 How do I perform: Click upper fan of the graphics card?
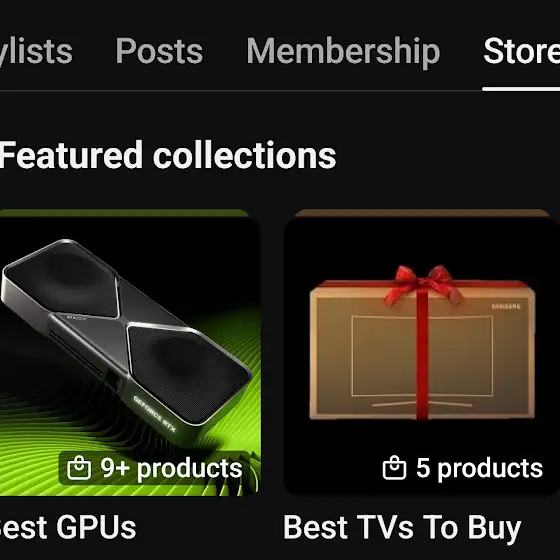(64, 280)
